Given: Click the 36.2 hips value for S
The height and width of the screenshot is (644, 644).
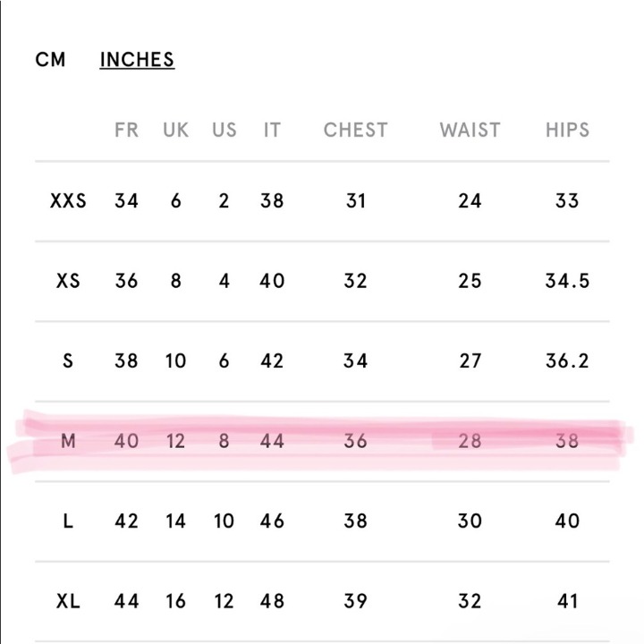Looking at the screenshot, I should pos(567,361).
